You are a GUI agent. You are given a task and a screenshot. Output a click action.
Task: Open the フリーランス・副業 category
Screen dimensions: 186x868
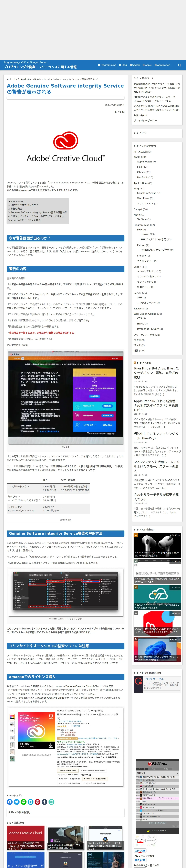[x=144, y=335]
